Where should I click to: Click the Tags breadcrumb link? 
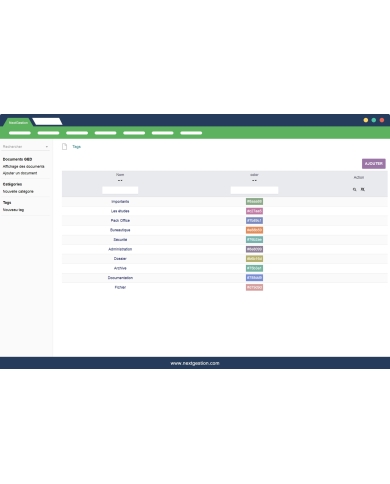(76, 147)
